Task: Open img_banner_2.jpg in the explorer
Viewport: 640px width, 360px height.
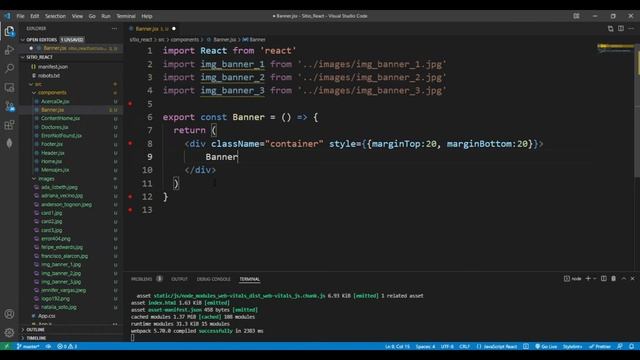Action: pyautogui.click(x=61, y=273)
